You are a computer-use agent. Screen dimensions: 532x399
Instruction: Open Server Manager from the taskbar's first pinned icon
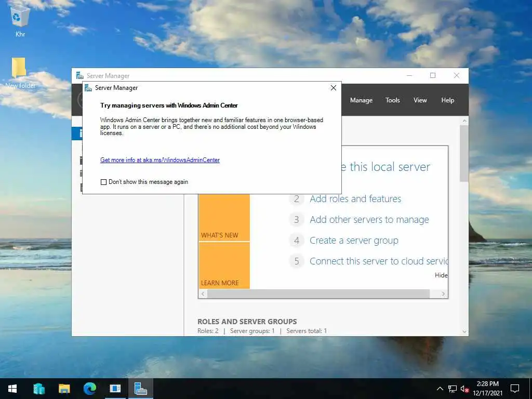tap(38, 389)
